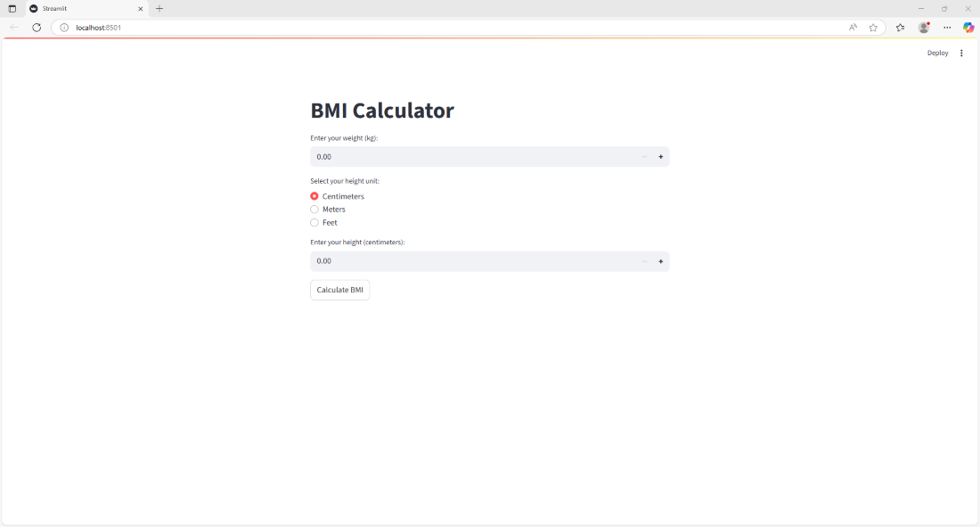Viewport: 980px width, 527px height.
Task: Select the Feet height unit
Action: [314, 222]
